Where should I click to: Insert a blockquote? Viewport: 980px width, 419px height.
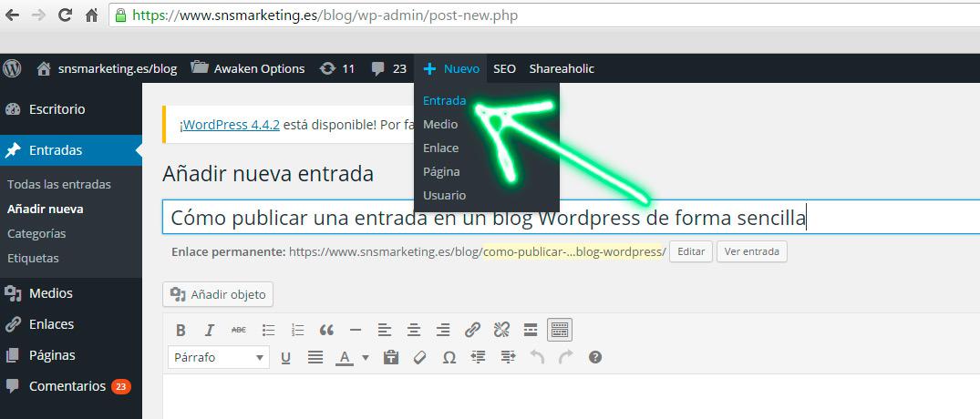[x=326, y=330]
